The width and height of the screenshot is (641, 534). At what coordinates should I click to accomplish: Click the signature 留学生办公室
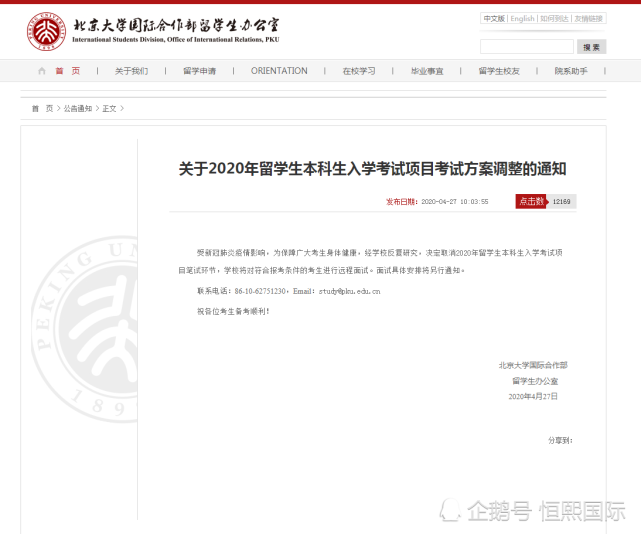click(x=535, y=381)
